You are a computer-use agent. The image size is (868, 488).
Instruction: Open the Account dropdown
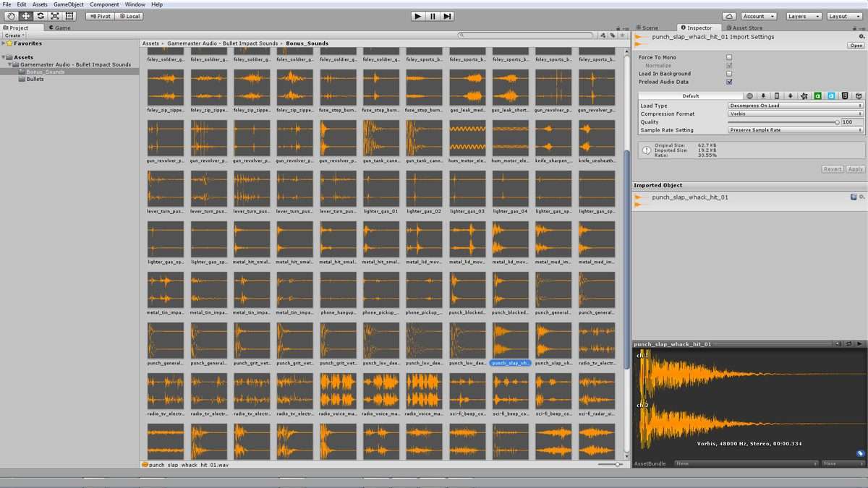click(x=758, y=16)
